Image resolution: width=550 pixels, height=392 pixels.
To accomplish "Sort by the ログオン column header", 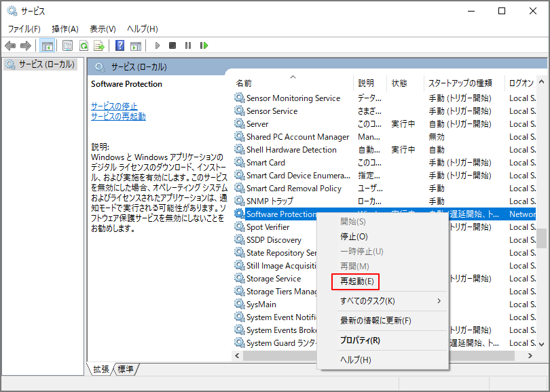I will point(521,83).
